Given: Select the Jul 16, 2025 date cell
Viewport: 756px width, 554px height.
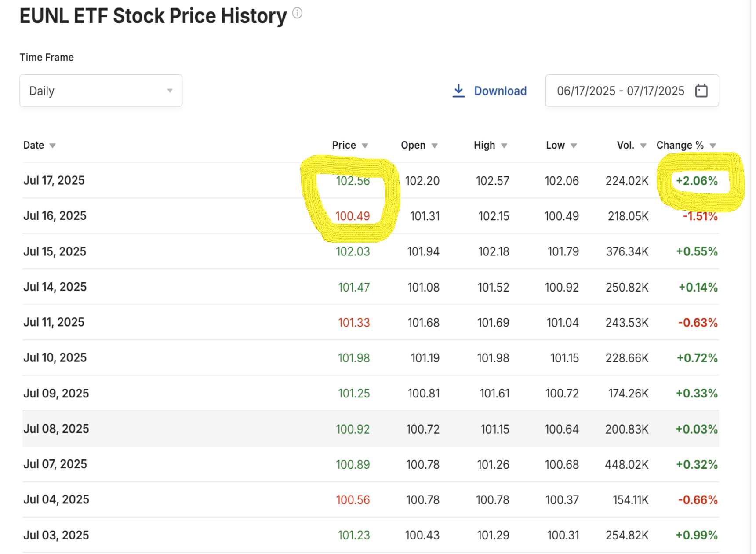Looking at the screenshot, I should coord(55,216).
